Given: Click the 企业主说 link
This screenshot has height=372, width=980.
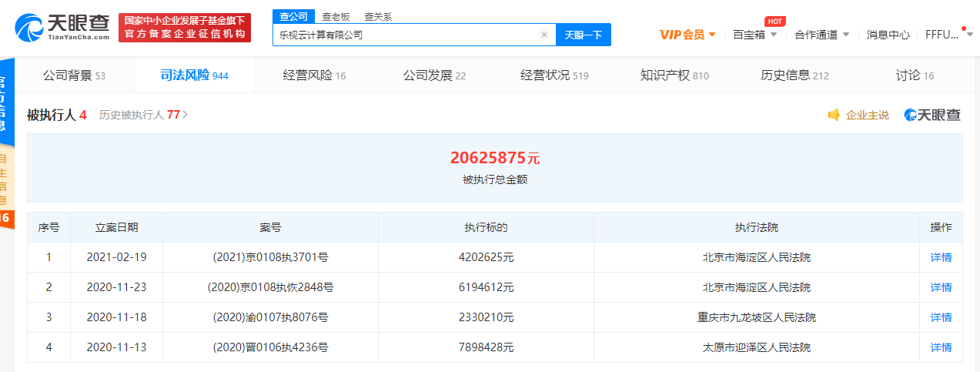Looking at the screenshot, I should coord(867,115).
